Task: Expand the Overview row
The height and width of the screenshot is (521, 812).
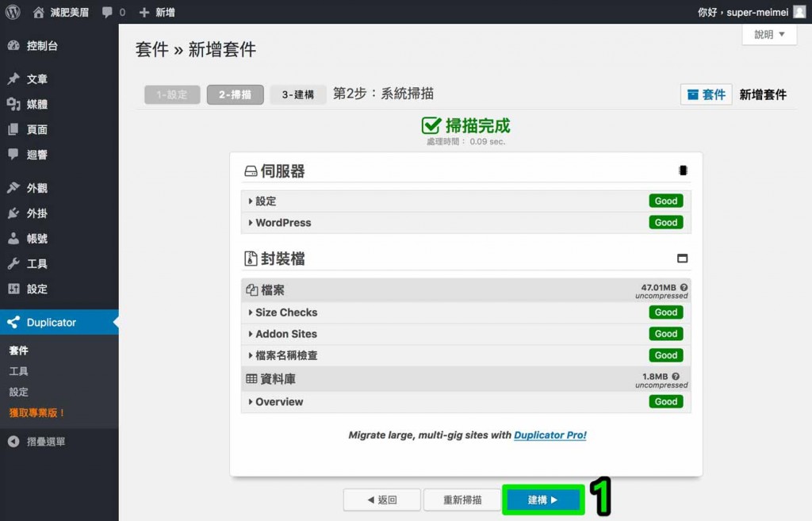Action: coord(465,401)
